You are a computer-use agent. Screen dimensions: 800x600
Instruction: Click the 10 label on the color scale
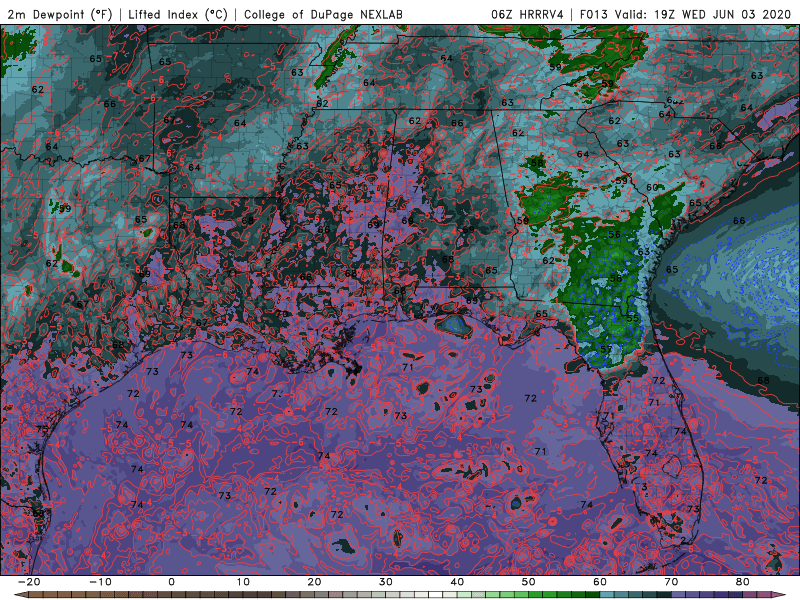pyautogui.click(x=243, y=582)
